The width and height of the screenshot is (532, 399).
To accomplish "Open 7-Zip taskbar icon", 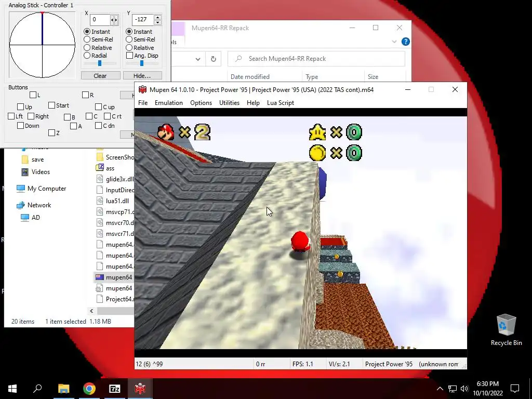I will pyautogui.click(x=115, y=389).
